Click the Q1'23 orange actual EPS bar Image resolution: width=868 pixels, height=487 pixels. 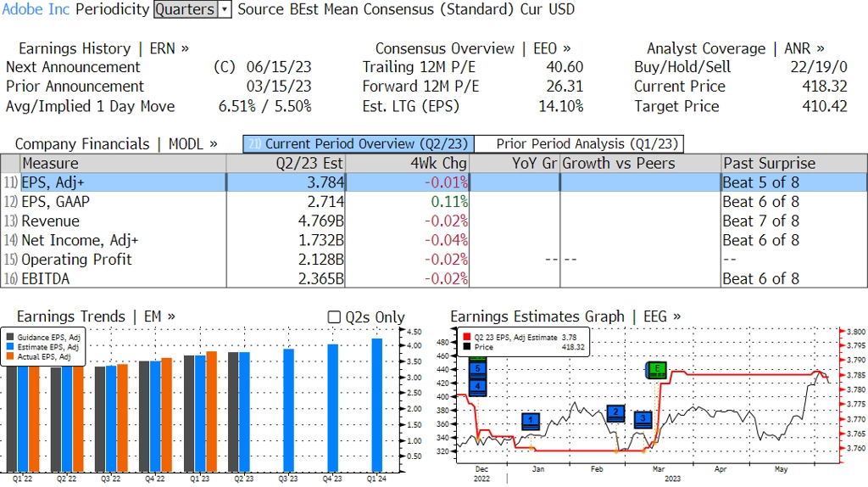click(211, 411)
